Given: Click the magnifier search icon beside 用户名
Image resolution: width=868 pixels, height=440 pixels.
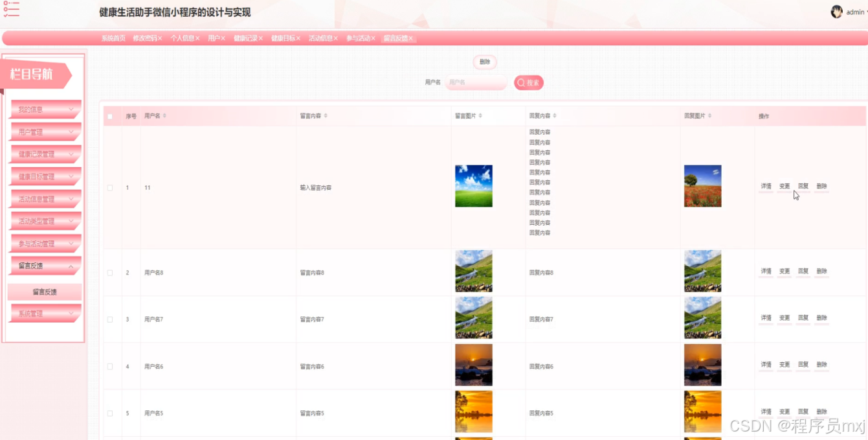Looking at the screenshot, I should [521, 83].
